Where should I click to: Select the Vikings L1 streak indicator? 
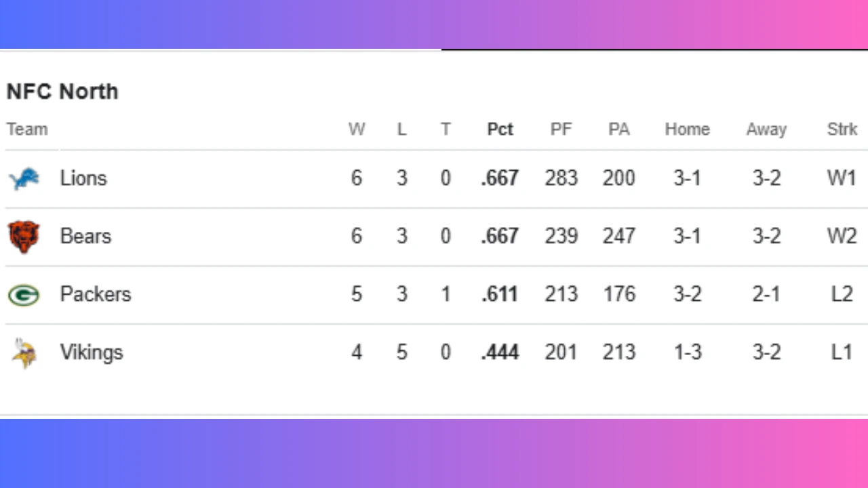point(841,352)
